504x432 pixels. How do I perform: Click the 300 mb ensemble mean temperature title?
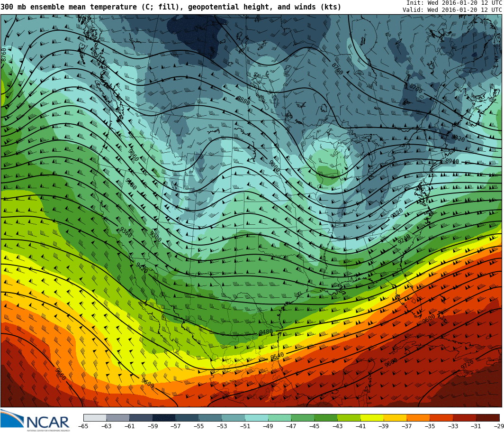click(171, 7)
